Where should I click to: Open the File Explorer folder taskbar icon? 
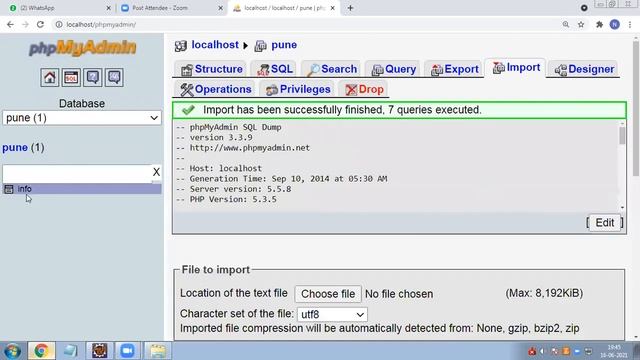(x=158, y=351)
